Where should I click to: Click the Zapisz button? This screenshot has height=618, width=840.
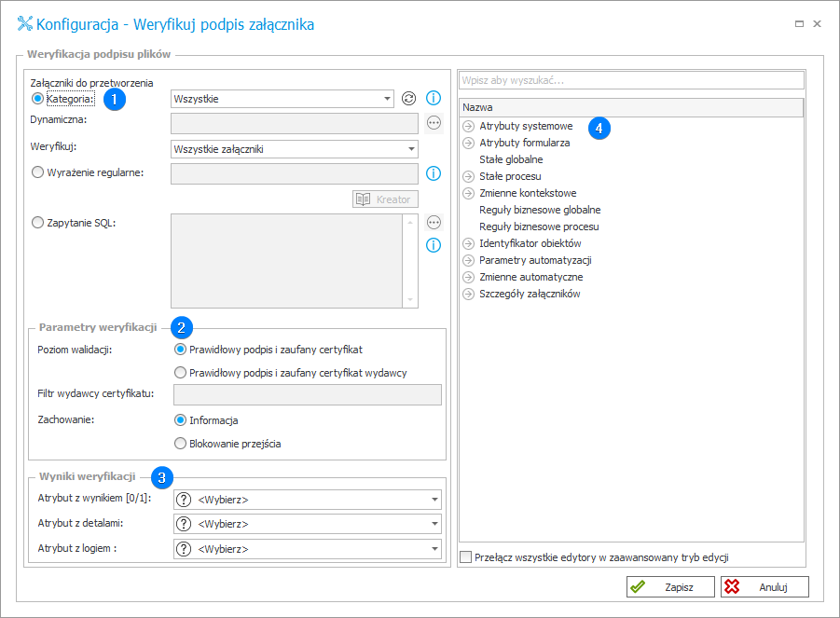[670, 587]
